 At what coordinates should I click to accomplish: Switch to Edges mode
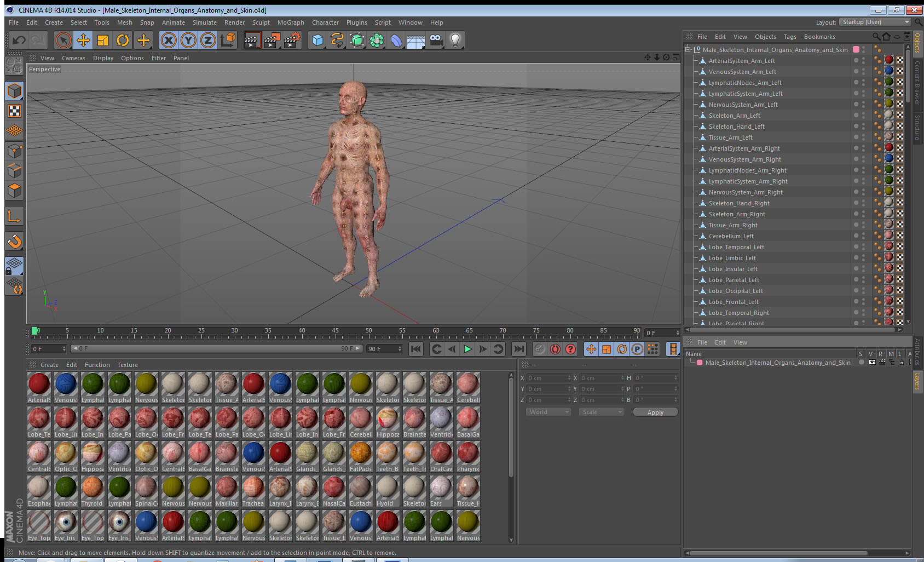coord(14,170)
